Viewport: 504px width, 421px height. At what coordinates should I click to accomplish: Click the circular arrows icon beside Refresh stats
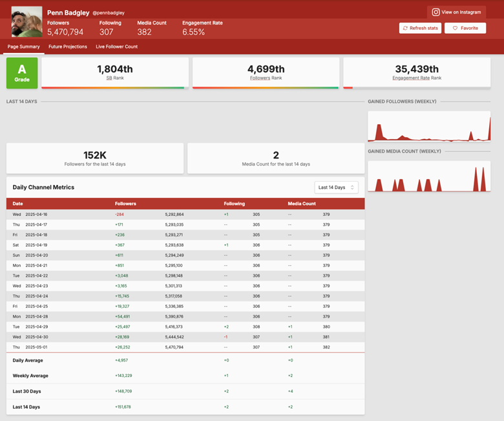click(405, 28)
